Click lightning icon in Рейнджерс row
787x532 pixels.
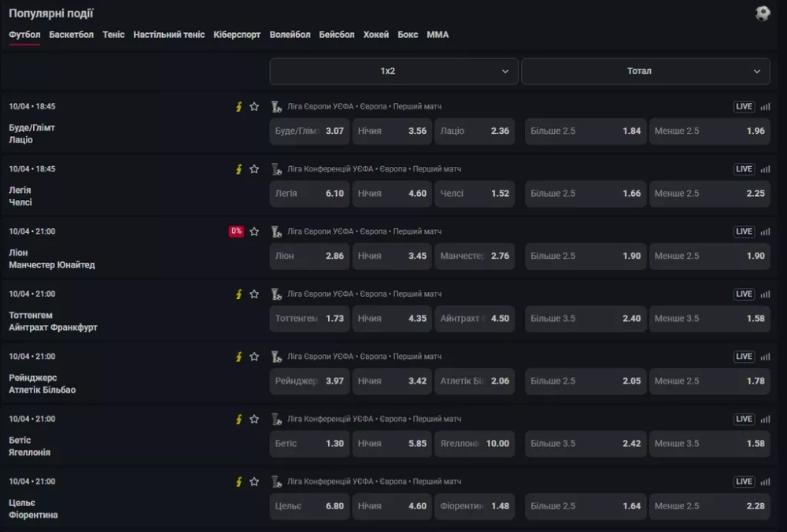coord(239,357)
